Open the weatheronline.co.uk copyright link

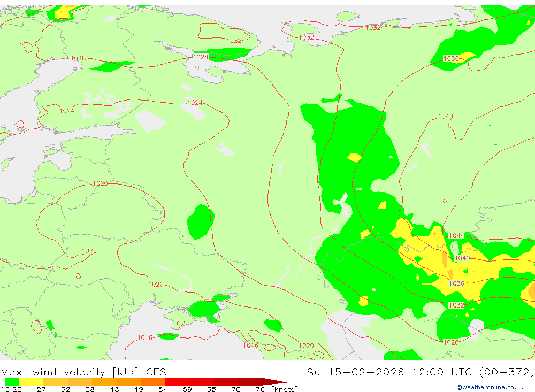pos(490,387)
